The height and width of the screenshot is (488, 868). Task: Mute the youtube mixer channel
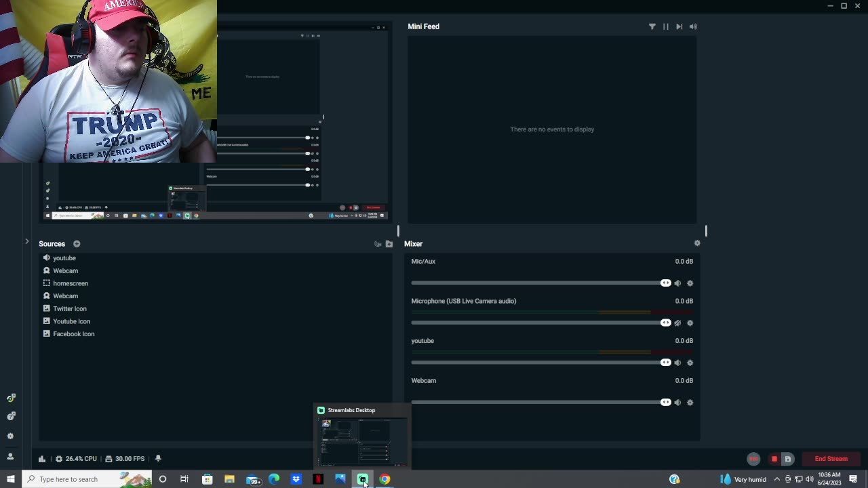(677, 363)
